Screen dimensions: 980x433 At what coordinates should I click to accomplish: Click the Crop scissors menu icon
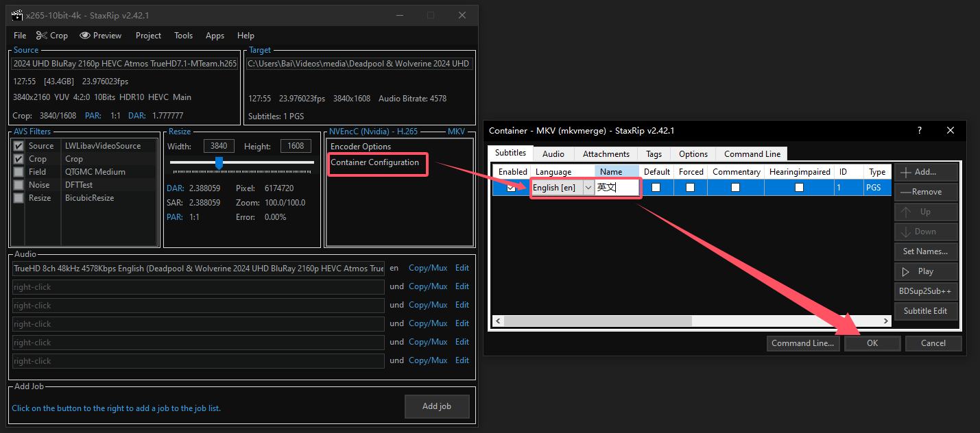pyautogui.click(x=42, y=36)
